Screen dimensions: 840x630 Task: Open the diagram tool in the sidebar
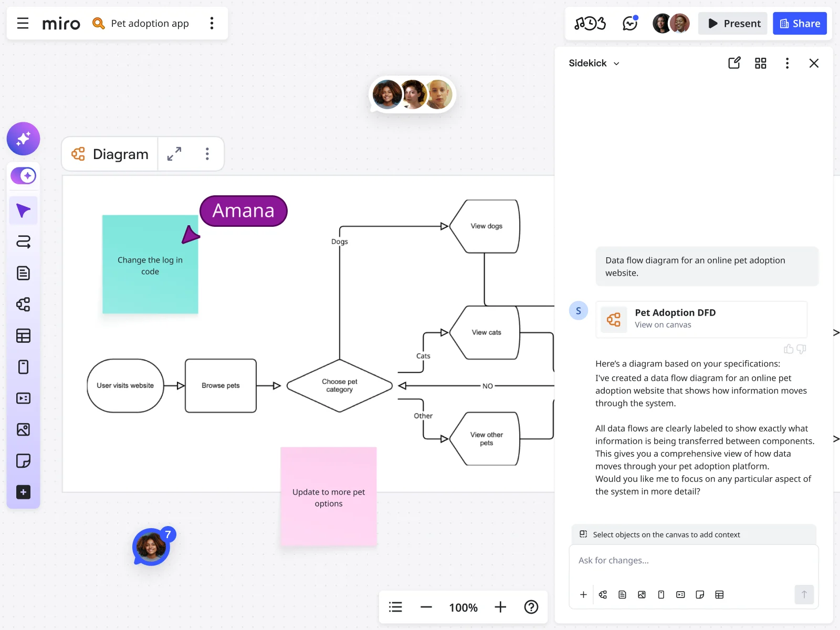(23, 304)
